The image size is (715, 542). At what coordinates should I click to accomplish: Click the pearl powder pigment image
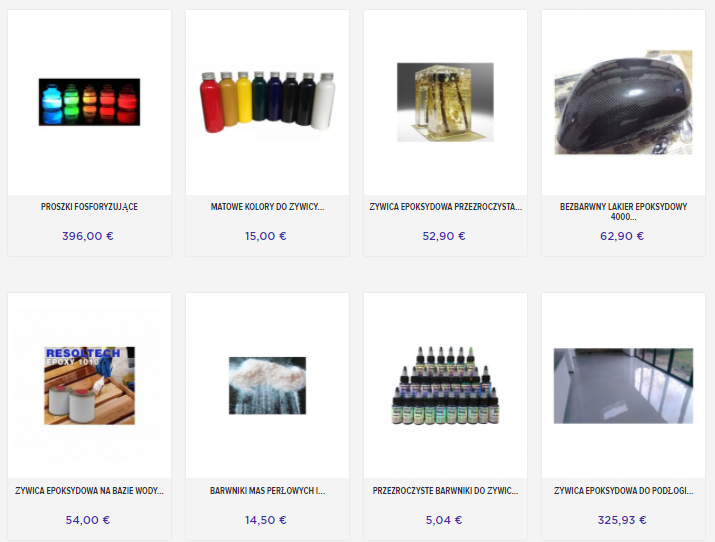coord(268,386)
